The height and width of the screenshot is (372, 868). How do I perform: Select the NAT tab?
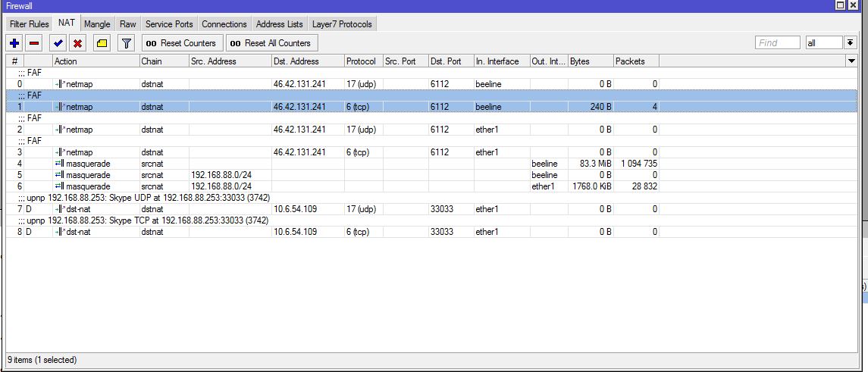(67, 23)
